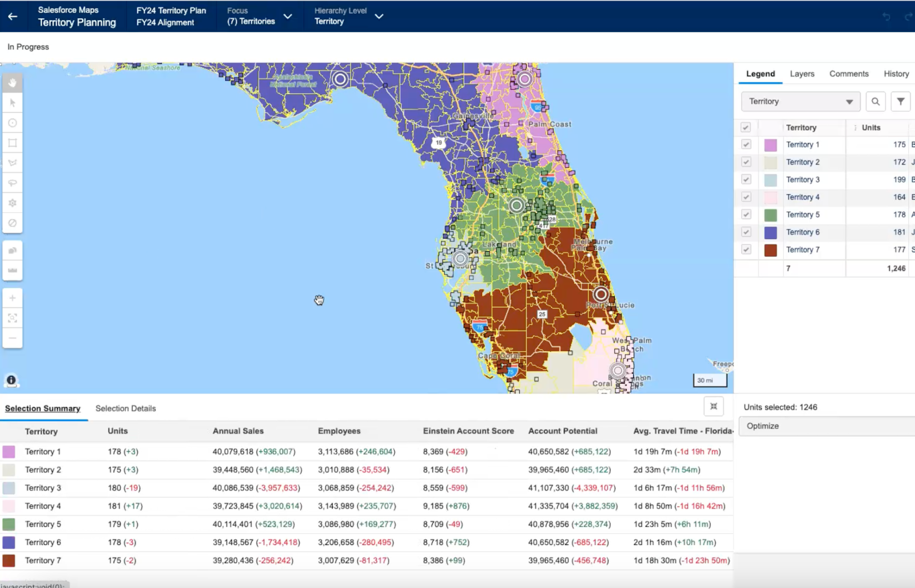Toggle the select-all legend header checkbox
The height and width of the screenshot is (588, 915).
pyautogui.click(x=746, y=128)
